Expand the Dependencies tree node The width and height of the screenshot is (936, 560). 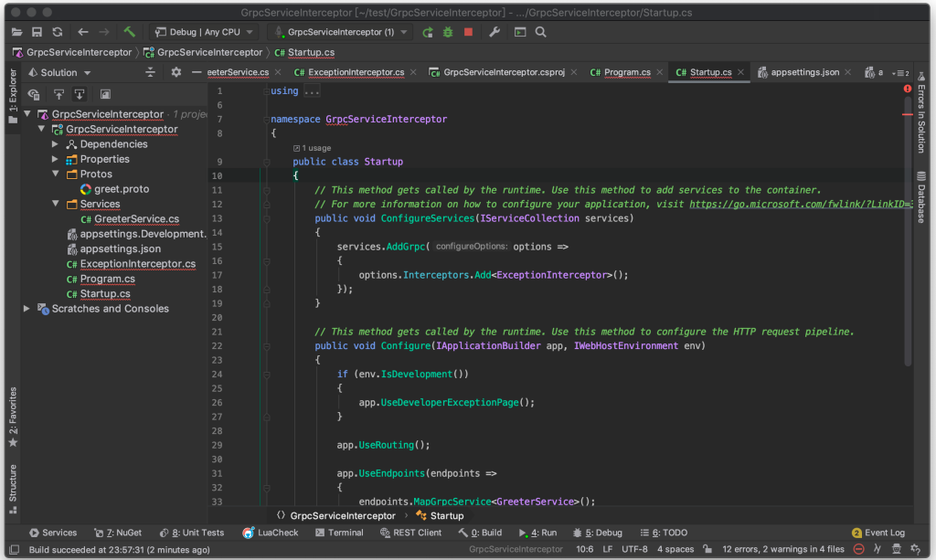(x=55, y=143)
